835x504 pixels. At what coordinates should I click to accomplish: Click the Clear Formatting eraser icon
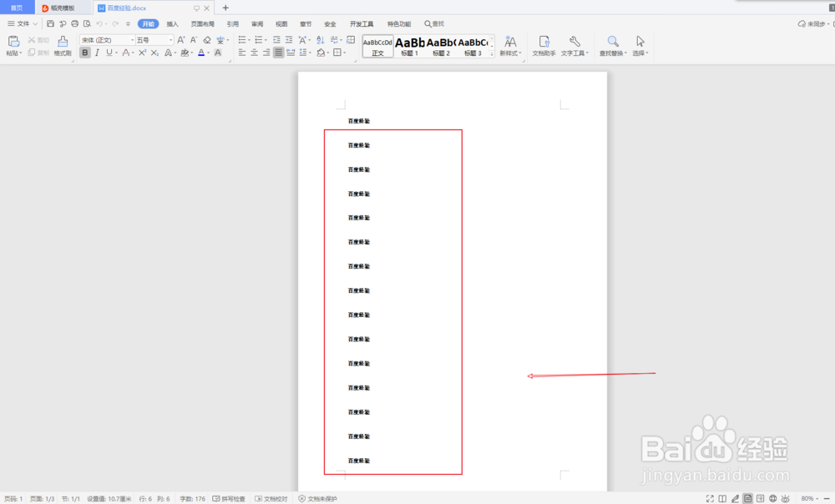click(207, 40)
